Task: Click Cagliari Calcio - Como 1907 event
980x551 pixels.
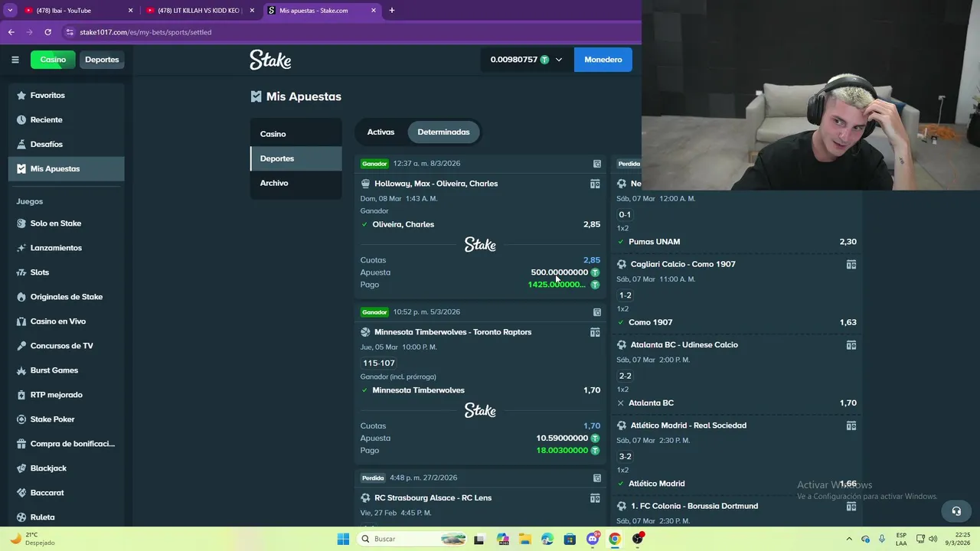Action: tap(683, 264)
